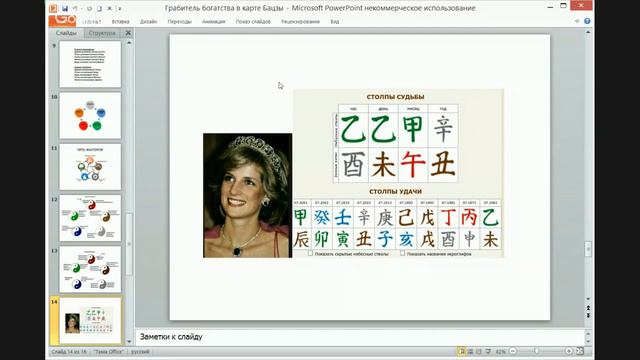Click the green 甲 character in month pillar

click(413, 129)
